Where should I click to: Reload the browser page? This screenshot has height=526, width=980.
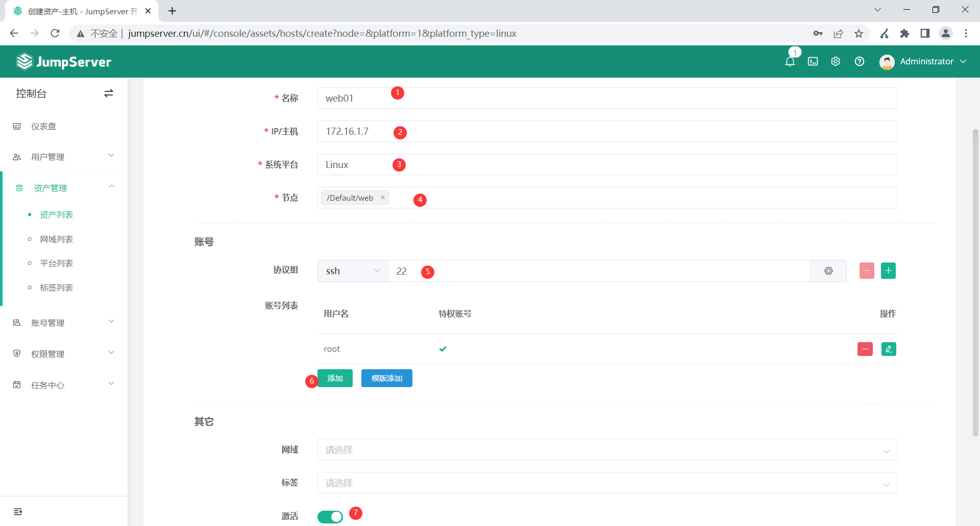point(55,33)
